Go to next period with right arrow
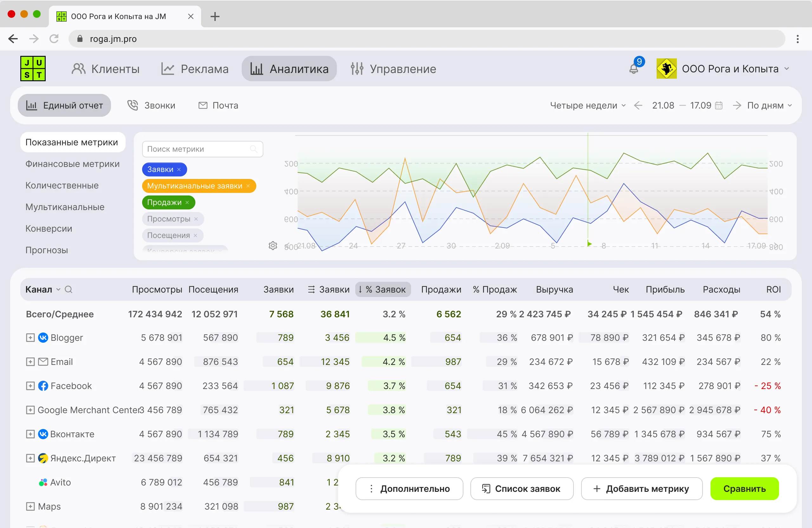812x528 pixels. pyautogui.click(x=737, y=105)
